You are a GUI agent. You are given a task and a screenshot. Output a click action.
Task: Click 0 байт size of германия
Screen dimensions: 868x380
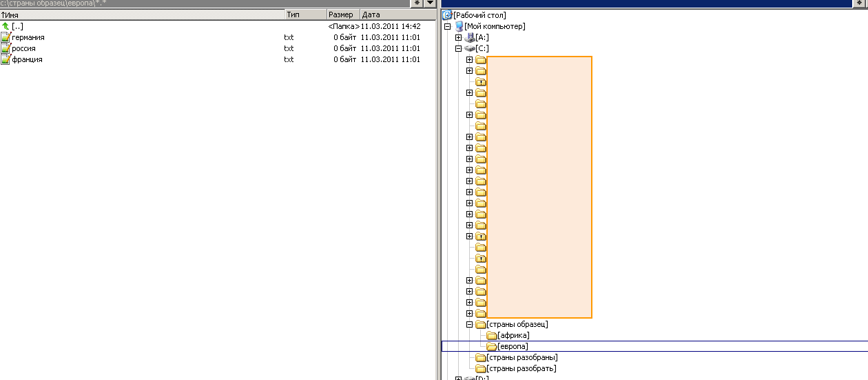pyautogui.click(x=345, y=37)
